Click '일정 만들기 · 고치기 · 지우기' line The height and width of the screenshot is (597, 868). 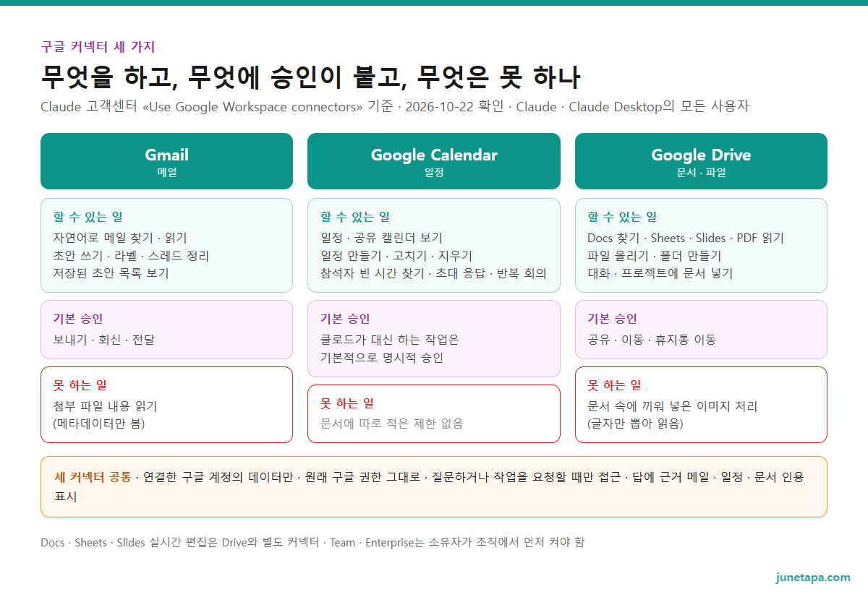(396, 256)
